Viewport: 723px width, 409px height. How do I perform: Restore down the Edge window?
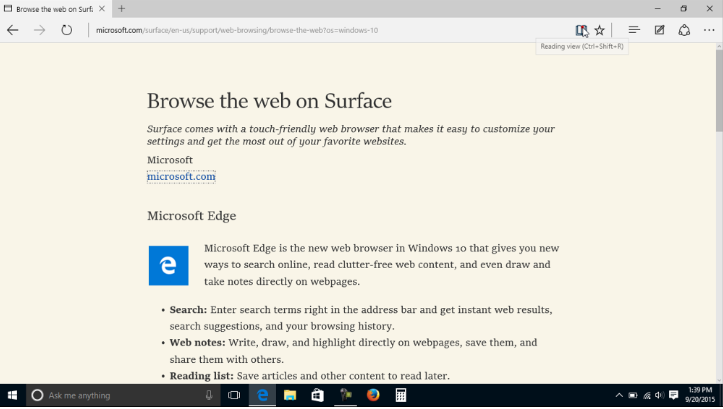pyautogui.click(x=684, y=9)
